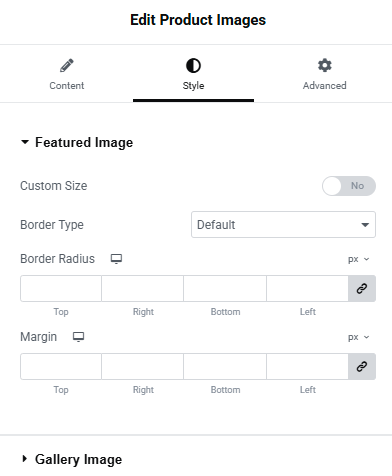Focus Border Radius Top input field
This screenshot has width=392, height=476.
tap(61, 288)
